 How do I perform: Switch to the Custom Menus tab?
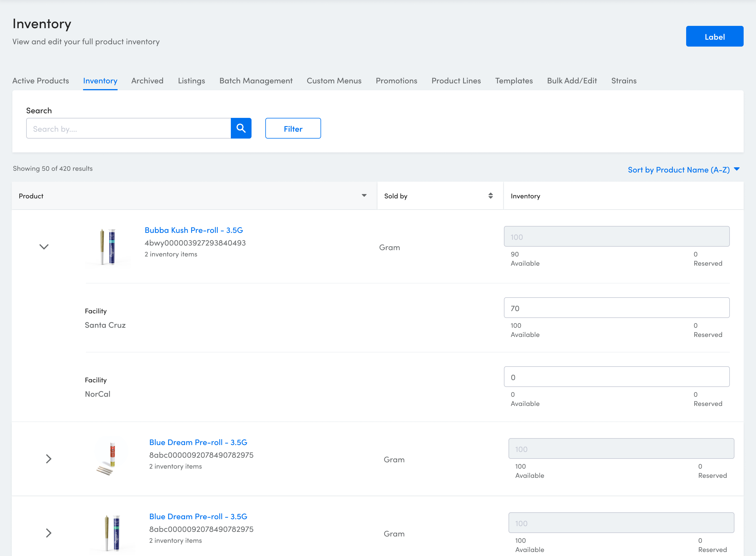click(x=334, y=81)
